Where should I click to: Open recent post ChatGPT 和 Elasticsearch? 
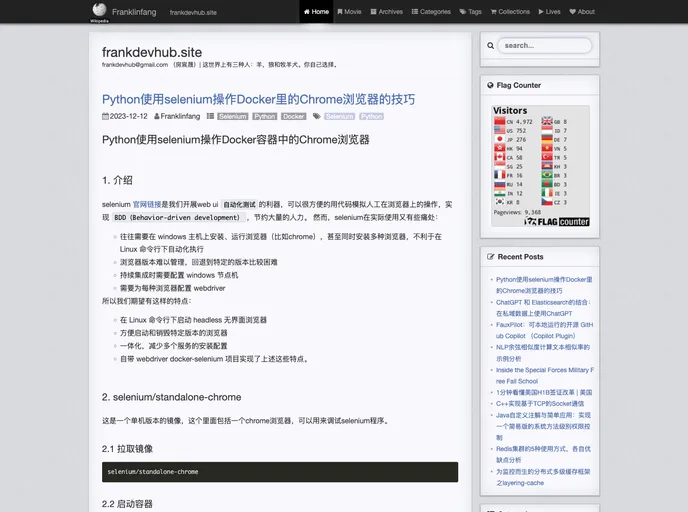point(543,308)
